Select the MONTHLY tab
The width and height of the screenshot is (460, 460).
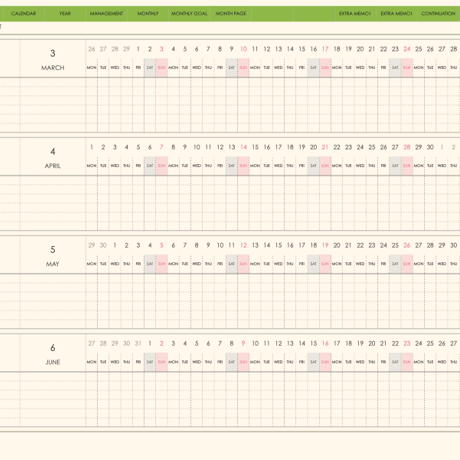tap(148, 14)
